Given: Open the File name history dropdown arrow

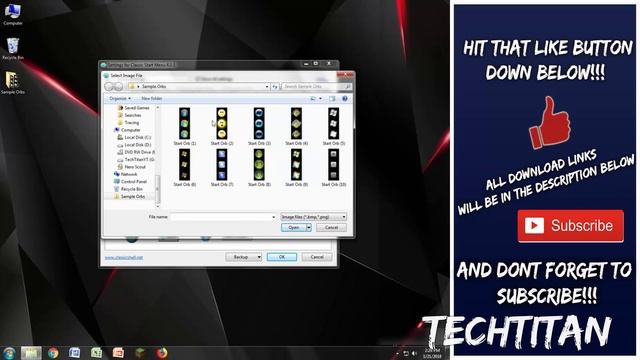Looking at the screenshot, I should [273, 217].
